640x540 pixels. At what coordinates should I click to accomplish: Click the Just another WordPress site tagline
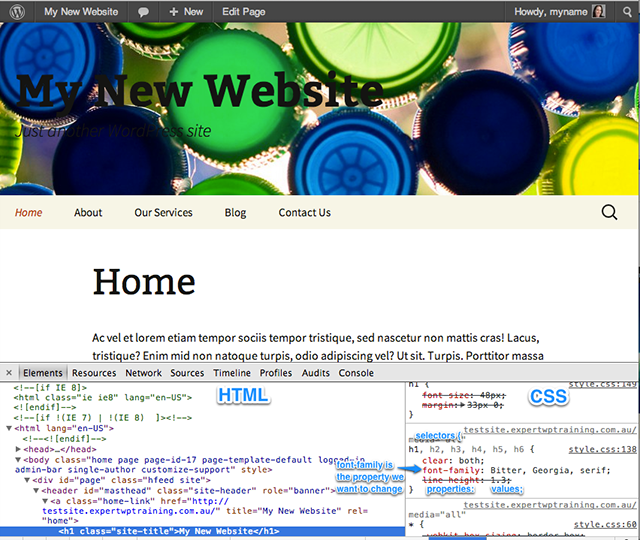point(113,131)
